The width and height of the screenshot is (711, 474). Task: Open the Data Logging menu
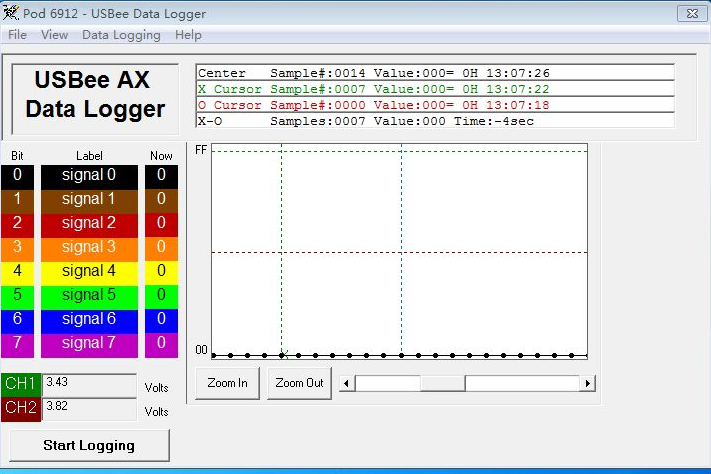[121, 35]
